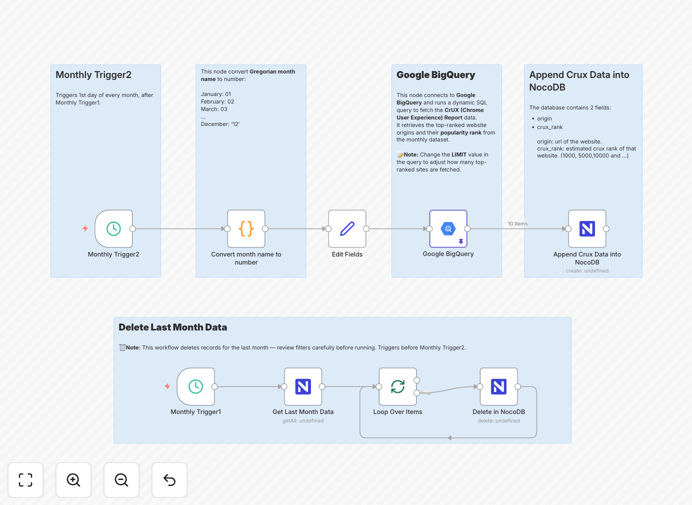
Task: Click the Append Crux Data node output connector
Action: [606, 229]
